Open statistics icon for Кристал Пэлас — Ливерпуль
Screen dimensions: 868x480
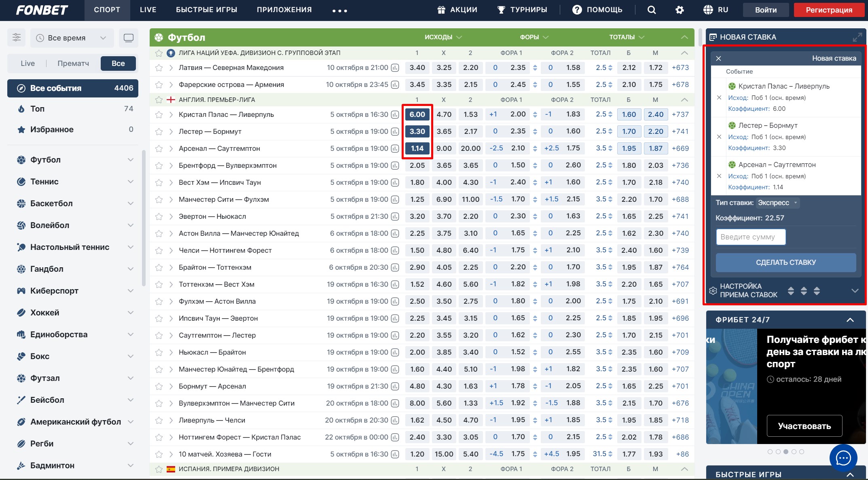(395, 115)
